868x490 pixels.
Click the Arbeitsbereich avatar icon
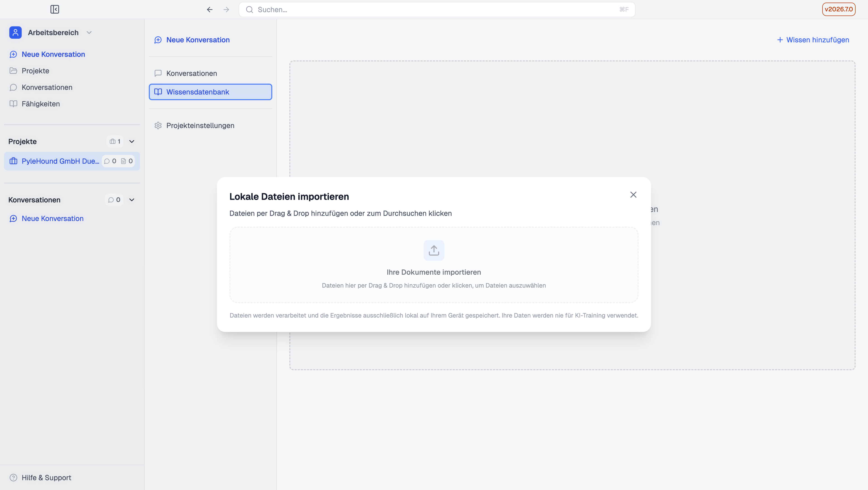tap(16, 33)
